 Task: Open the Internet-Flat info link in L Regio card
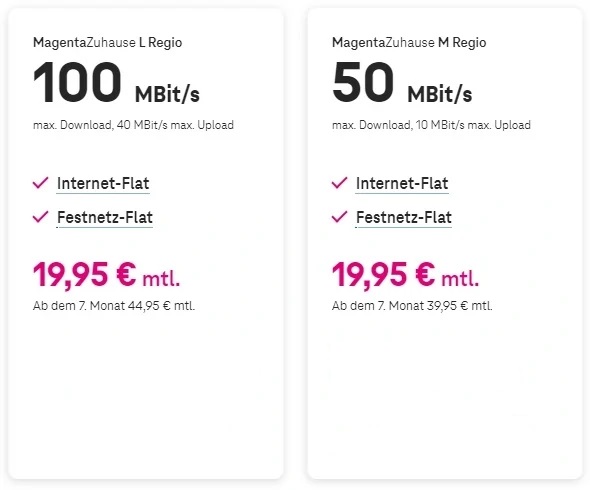103,184
